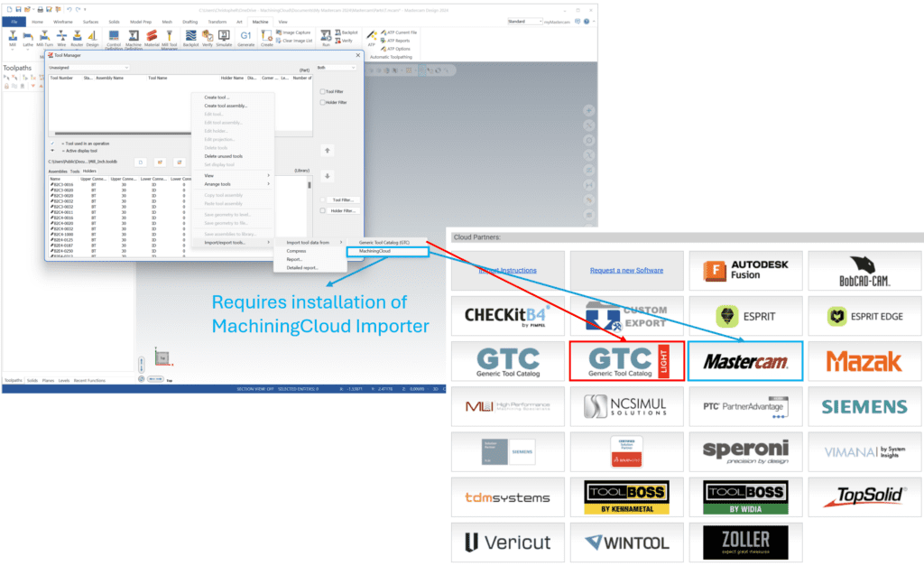Tick the checkbox beside the Holder Filter... button

322,210
